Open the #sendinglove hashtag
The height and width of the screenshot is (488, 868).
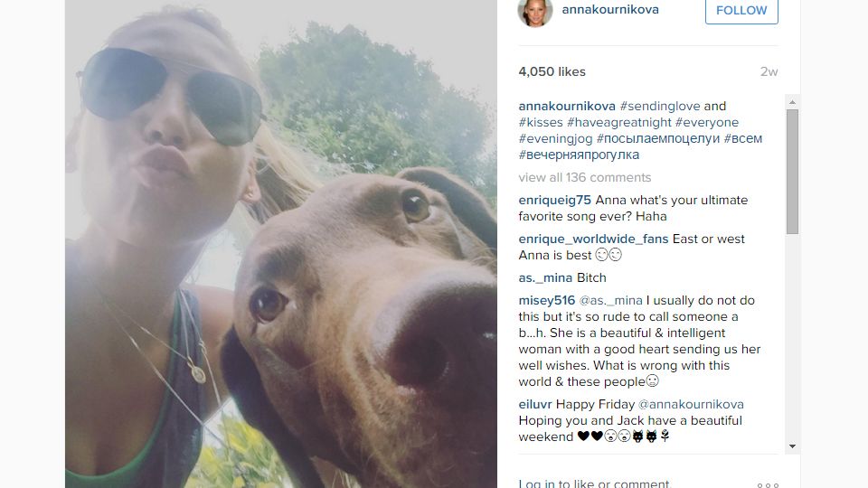660,107
